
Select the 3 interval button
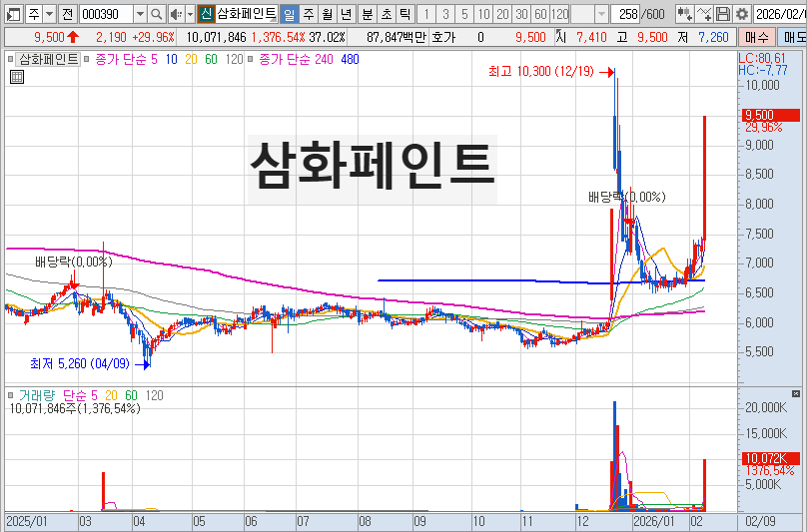coord(445,14)
